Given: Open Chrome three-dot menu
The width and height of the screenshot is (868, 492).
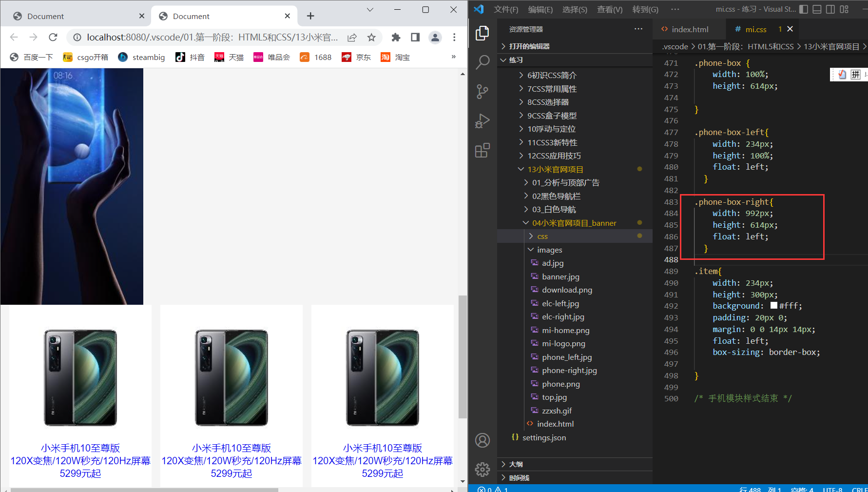Looking at the screenshot, I should [x=454, y=37].
